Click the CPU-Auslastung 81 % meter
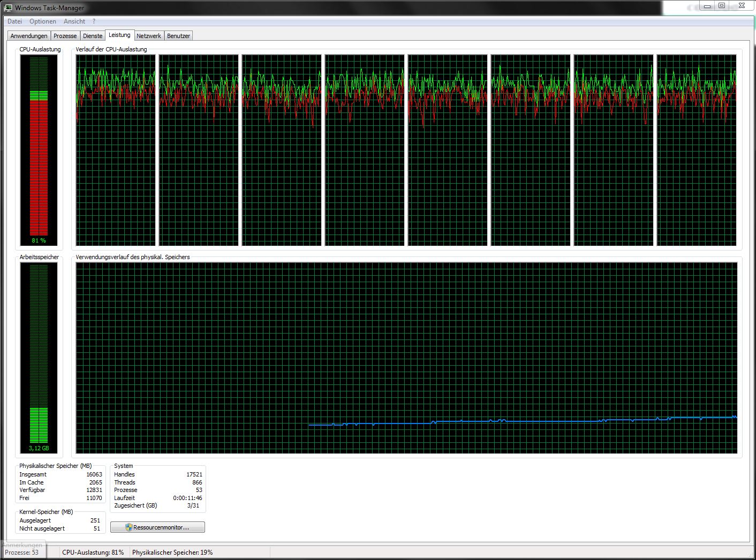The image size is (756, 560). (39, 150)
